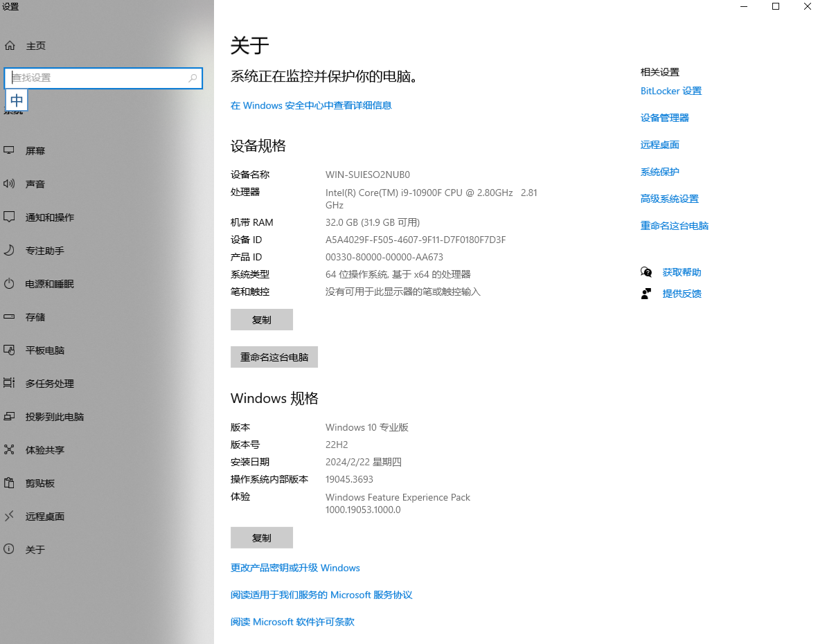Select 关于 in the left sidebar
The width and height of the screenshot is (818, 644).
tap(35, 550)
